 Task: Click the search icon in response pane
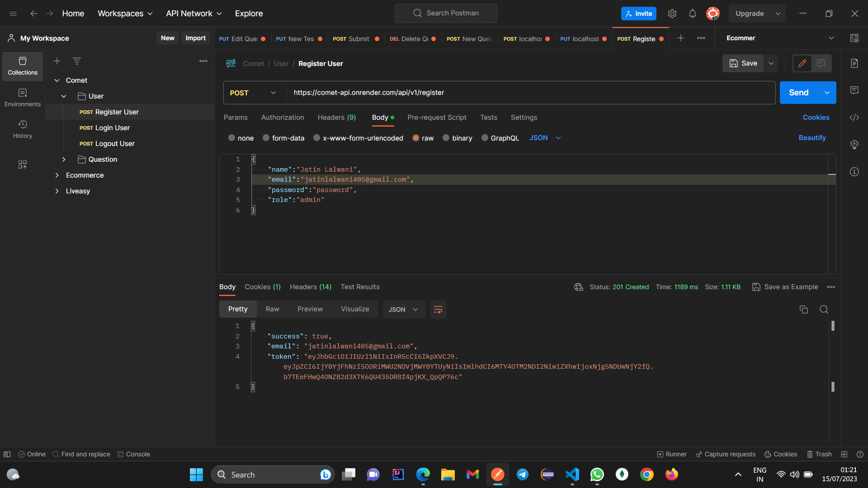(x=824, y=310)
